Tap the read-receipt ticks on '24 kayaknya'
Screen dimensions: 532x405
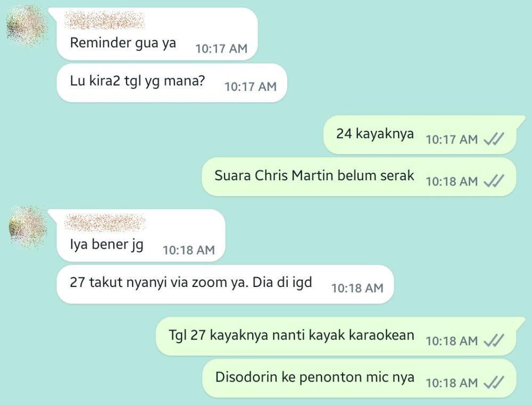[494, 139]
